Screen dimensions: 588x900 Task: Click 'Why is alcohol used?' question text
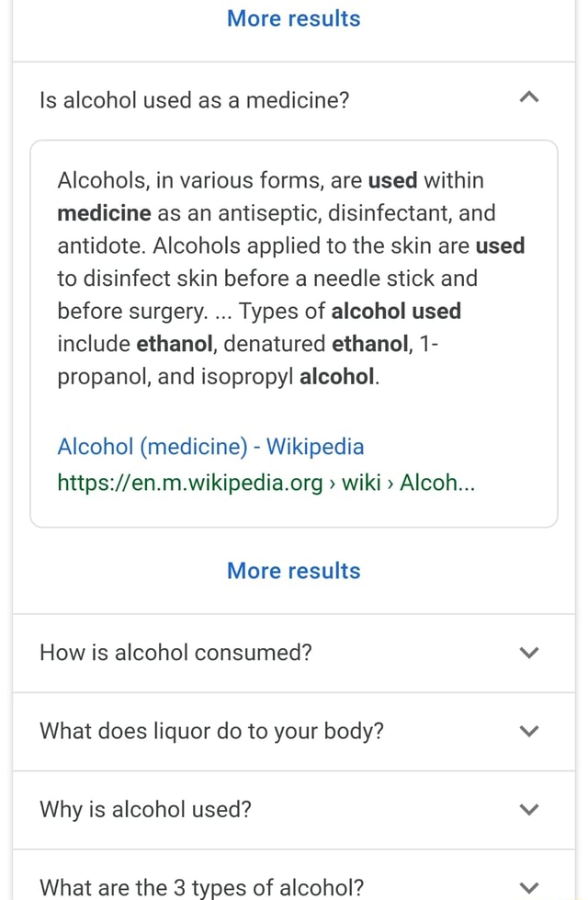[x=145, y=809]
